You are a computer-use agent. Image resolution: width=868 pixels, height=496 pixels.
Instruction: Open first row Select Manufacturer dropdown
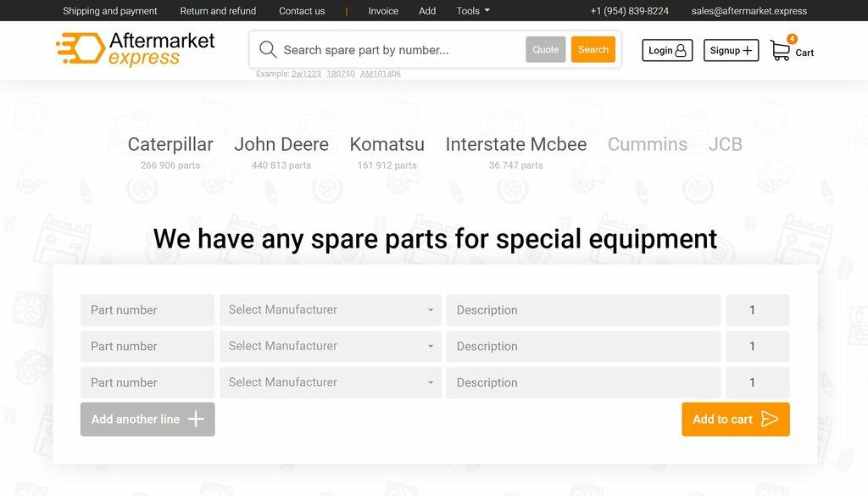click(x=331, y=309)
